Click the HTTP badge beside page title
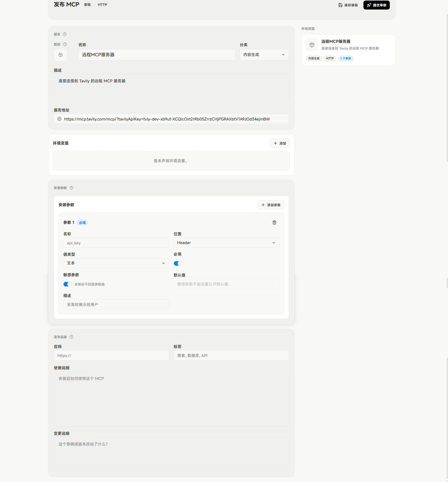448x482 pixels. [x=102, y=4]
